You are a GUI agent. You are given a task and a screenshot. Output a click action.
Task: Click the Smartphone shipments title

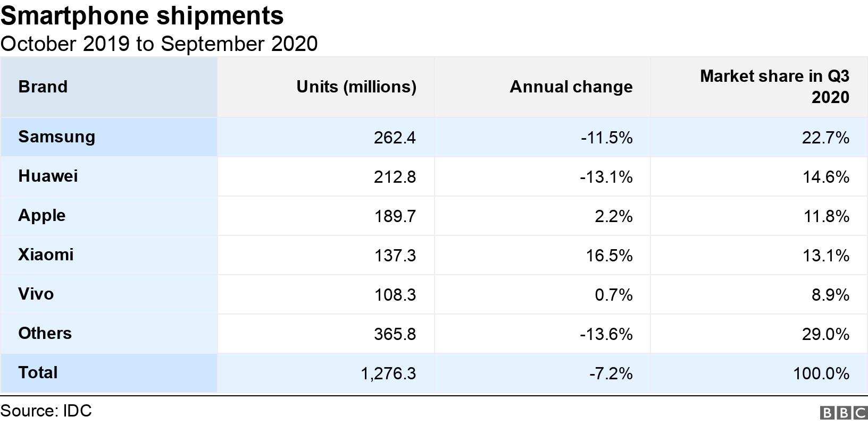click(x=142, y=16)
